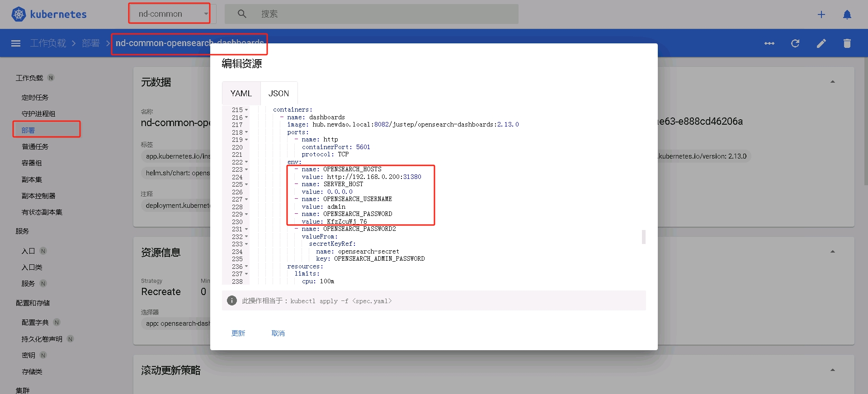Collapse the fold arrow at line 231

pyautogui.click(x=246, y=229)
